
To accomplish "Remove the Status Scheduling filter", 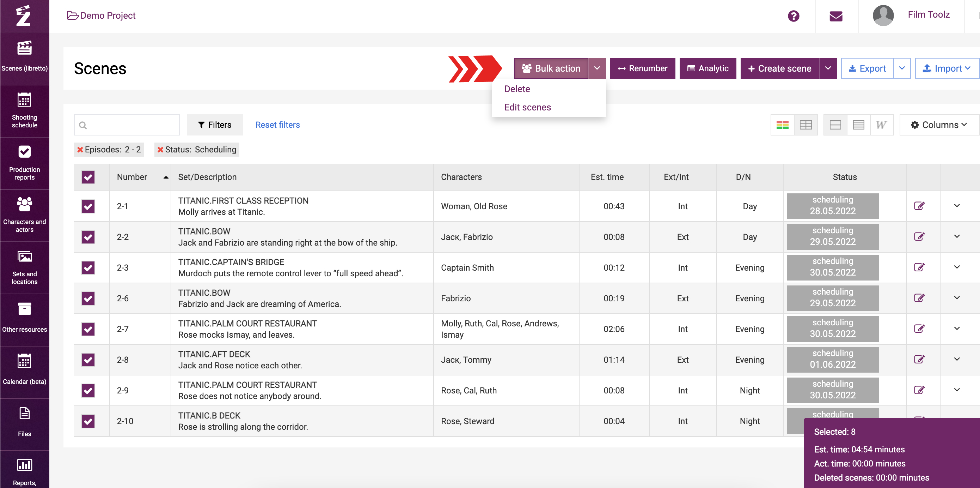I will click(x=160, y=150).
